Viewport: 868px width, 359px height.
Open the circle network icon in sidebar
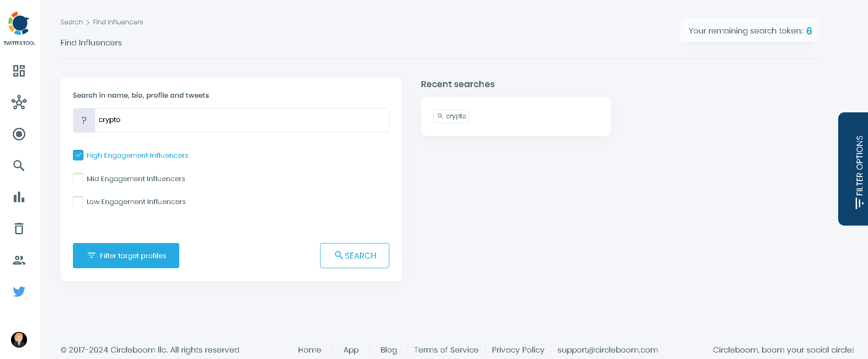(19, 102)
